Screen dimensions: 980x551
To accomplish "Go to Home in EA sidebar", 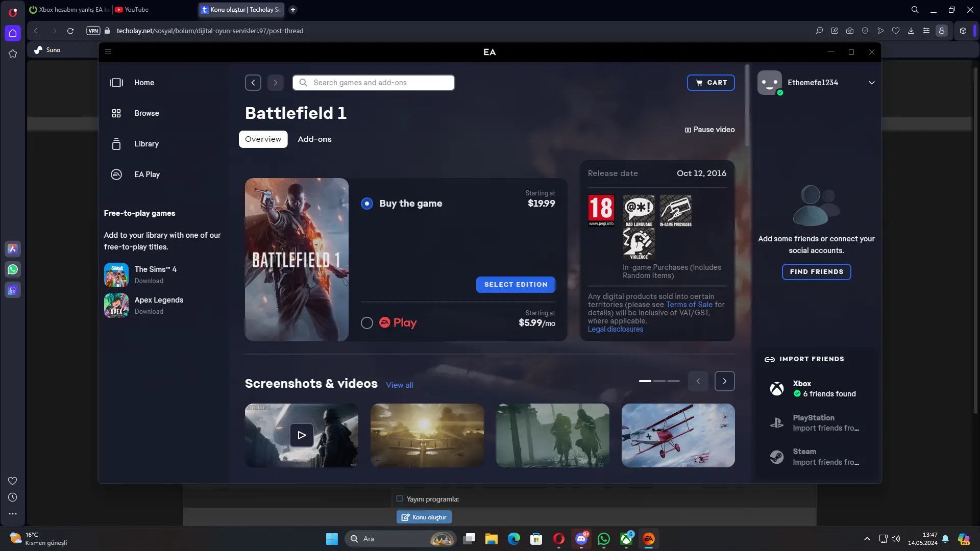I will click(144, 83).
